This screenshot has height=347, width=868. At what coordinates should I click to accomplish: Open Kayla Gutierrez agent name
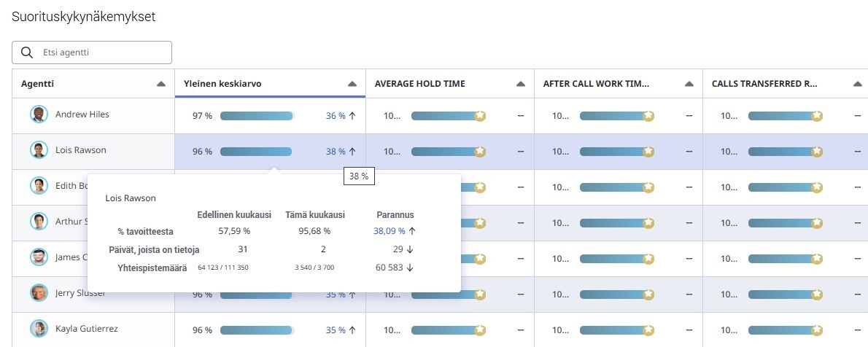[x=87, y=329]
